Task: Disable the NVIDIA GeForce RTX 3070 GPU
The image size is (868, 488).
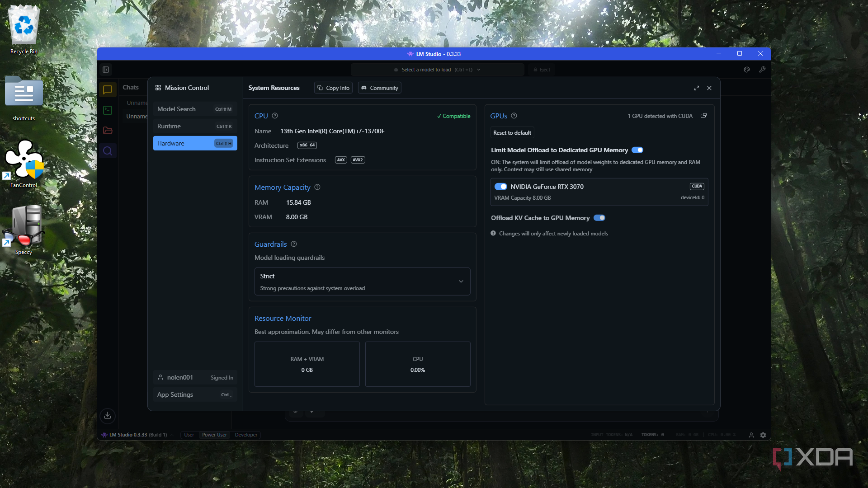Action: (500, 187)
